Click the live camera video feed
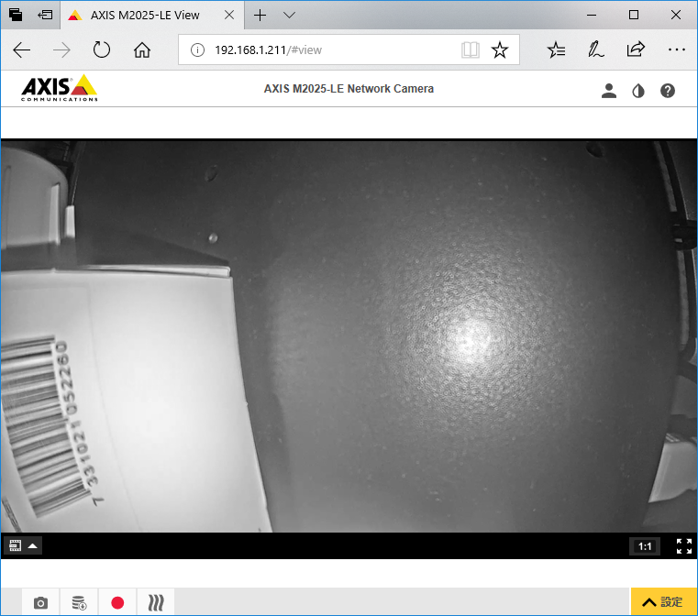 tap(349, 335)
